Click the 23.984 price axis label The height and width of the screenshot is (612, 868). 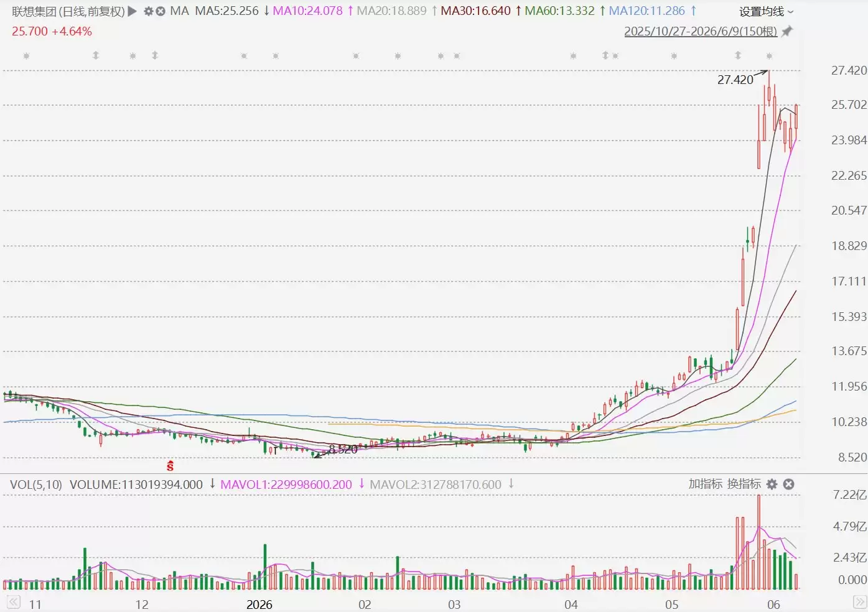(x=849, y=140)
